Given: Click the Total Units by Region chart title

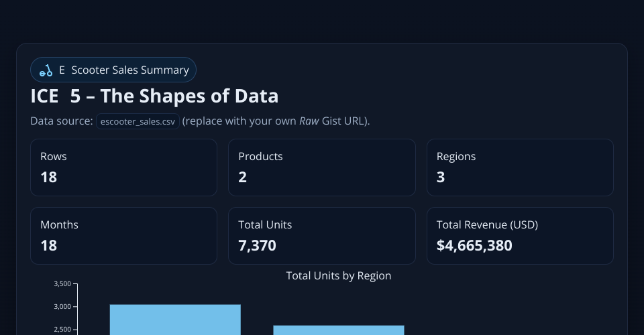Looking at the screenshot, I should 338,275.
